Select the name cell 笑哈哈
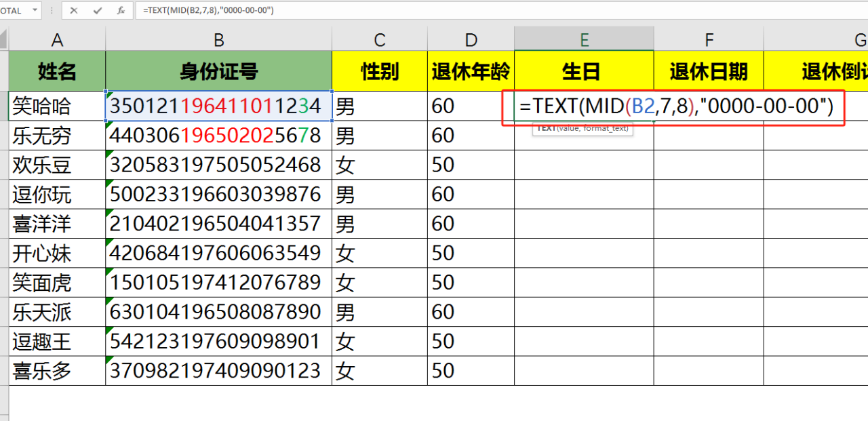868x421 pixels. 57,106
